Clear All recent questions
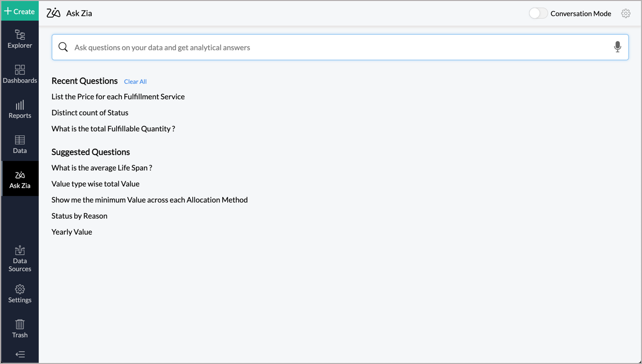 [135, 82]
